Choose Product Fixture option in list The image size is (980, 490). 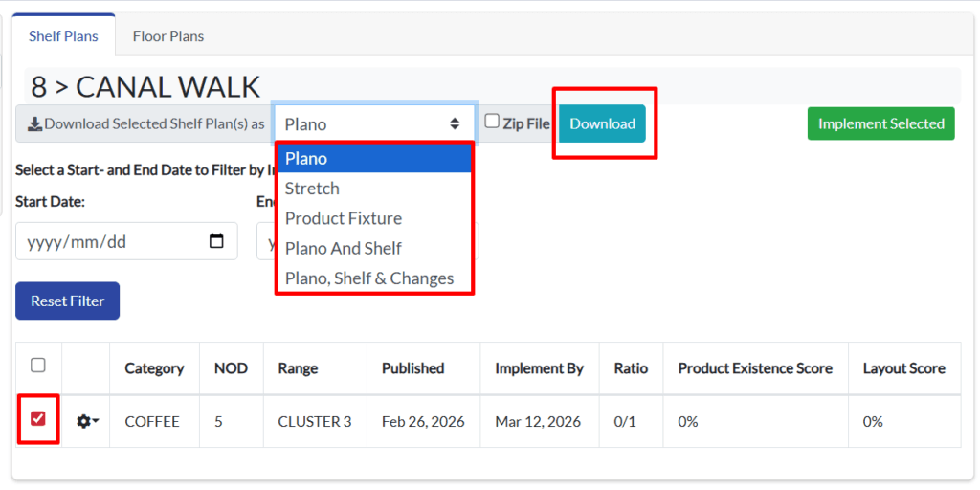pos(344,218)
